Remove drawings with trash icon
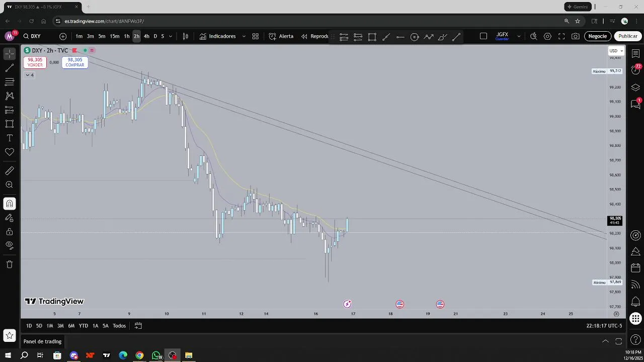 [x=10, y=264]
